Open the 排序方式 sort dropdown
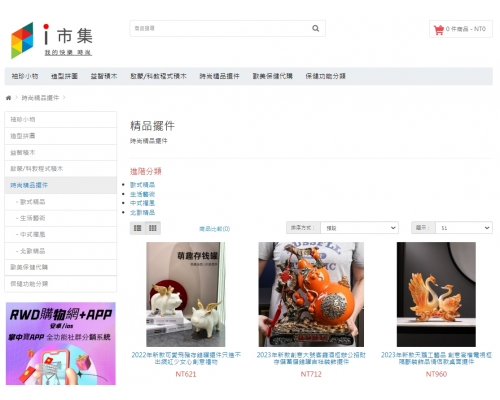Screen dimensions: 500x400 pyautogui.click(x=359, y=228)
